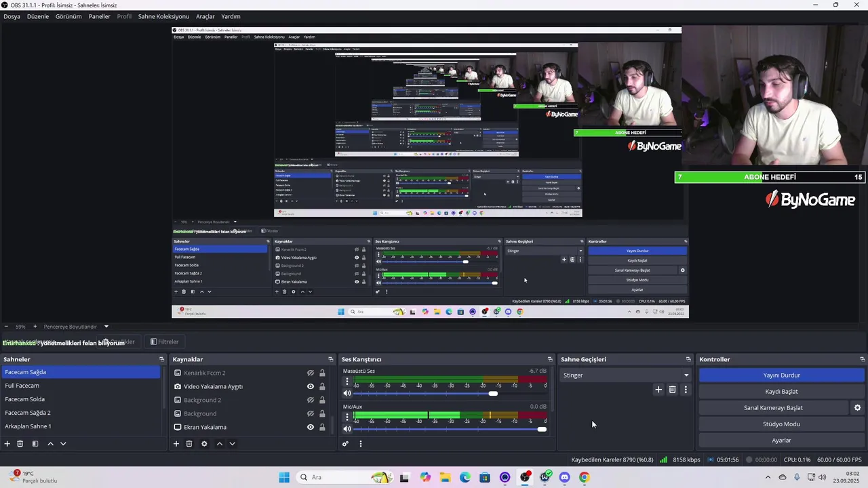The image size is (868, 488).
Task: Add a new source in Kaynaklar
Action: pyautogui.click(x=176, y=444)
